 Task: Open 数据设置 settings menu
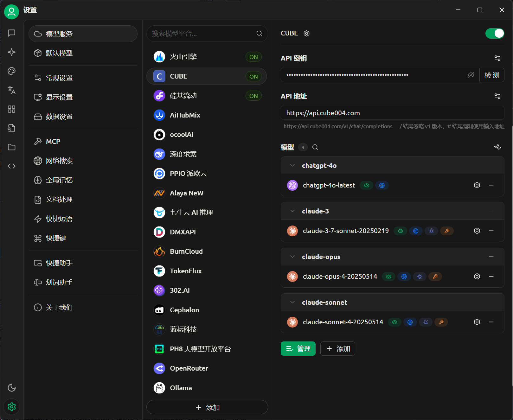[83, 117]
